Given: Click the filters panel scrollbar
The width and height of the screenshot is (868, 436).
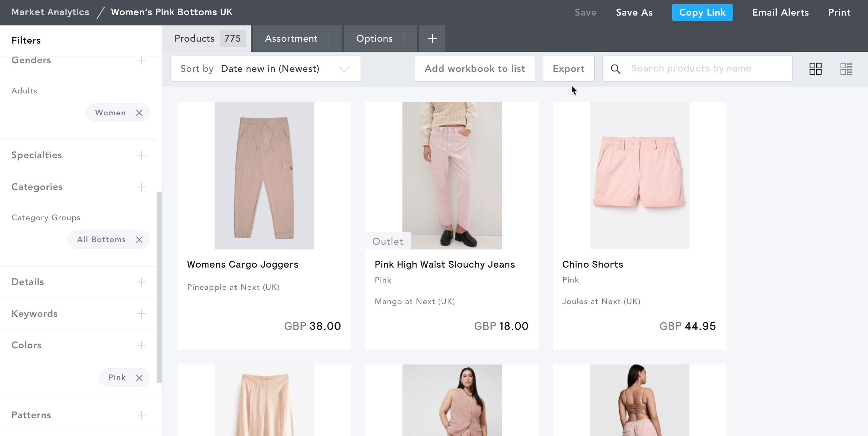Looking at the screenshot, I should pyautogui.click(x=159, y=287).
